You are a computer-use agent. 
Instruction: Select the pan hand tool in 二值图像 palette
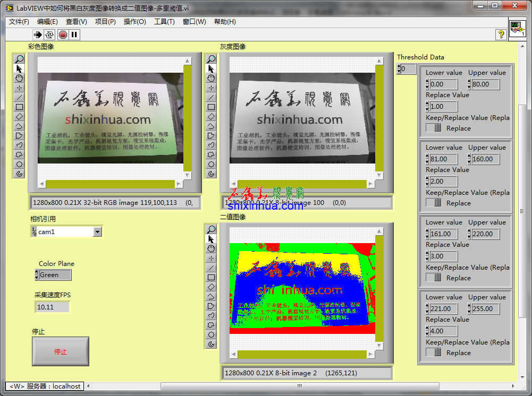(x=211, y=248)
